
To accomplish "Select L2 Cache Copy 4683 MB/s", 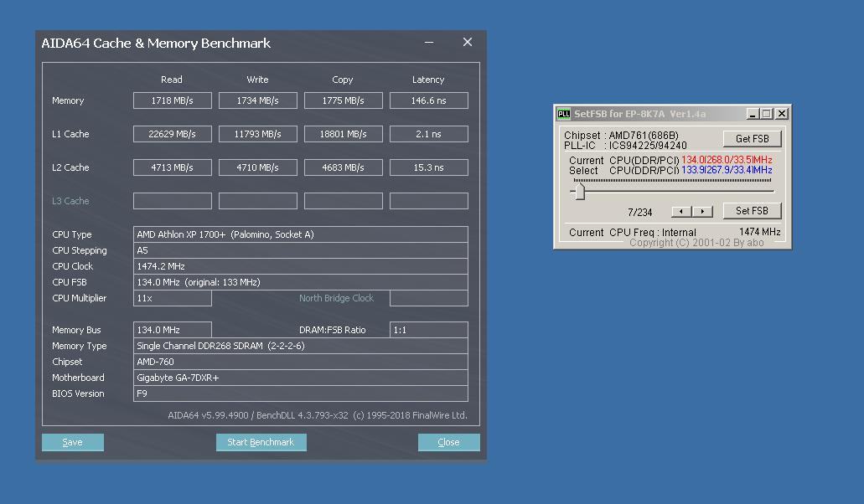I will click(344, 167).
